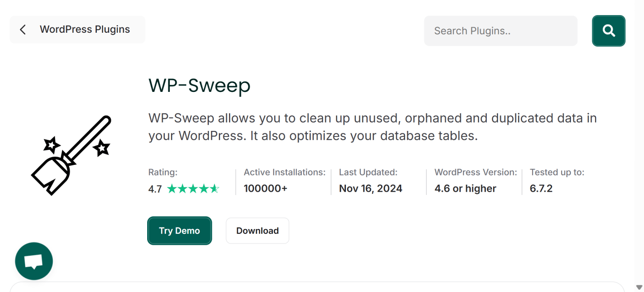644x292 pixels.
Task: Return to the WordPress Plugins listing
Action: tap(84, 29)
